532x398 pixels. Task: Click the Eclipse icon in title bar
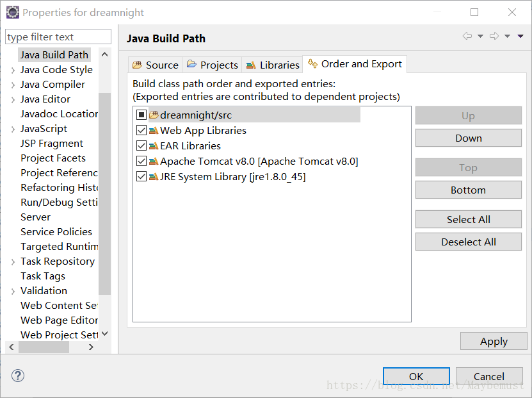tap(13, 12)
